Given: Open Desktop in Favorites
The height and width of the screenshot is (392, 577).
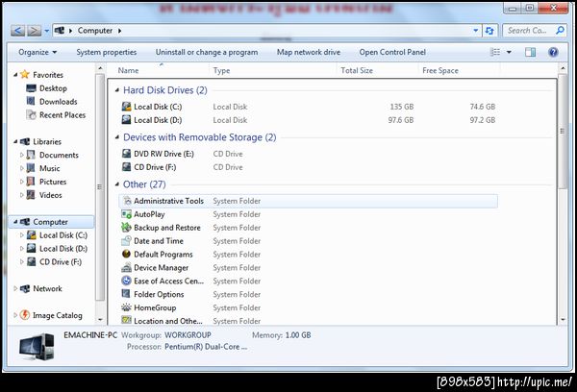Looking at the screenshot, I should [53, 88].
